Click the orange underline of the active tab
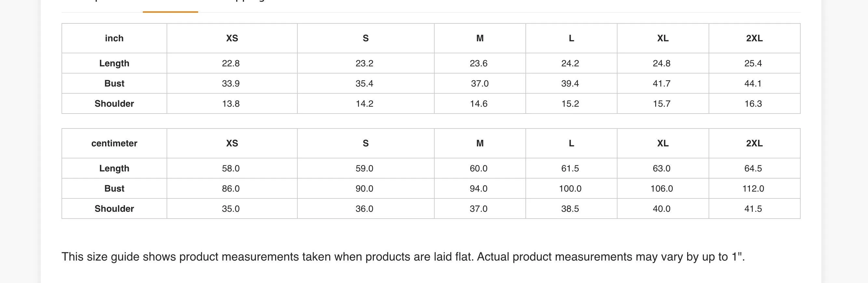The height and width of the screenshot is (283, 868). [170, 12]
